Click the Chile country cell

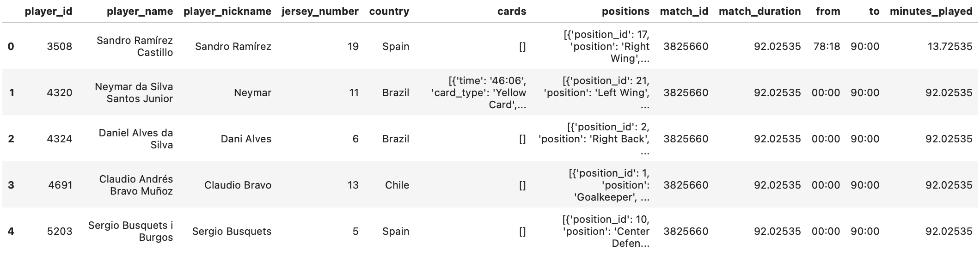(397, 185)
